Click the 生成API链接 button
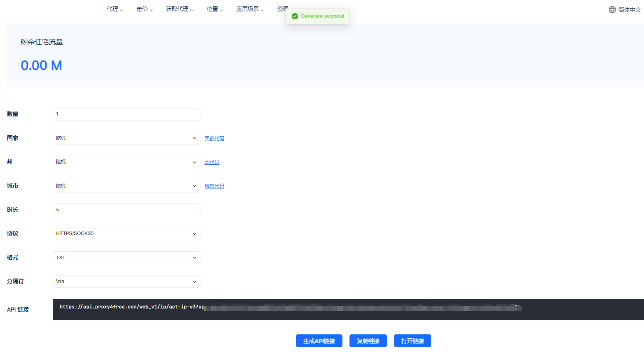Viewport: 644px width, 355px height. coord(319,341)
